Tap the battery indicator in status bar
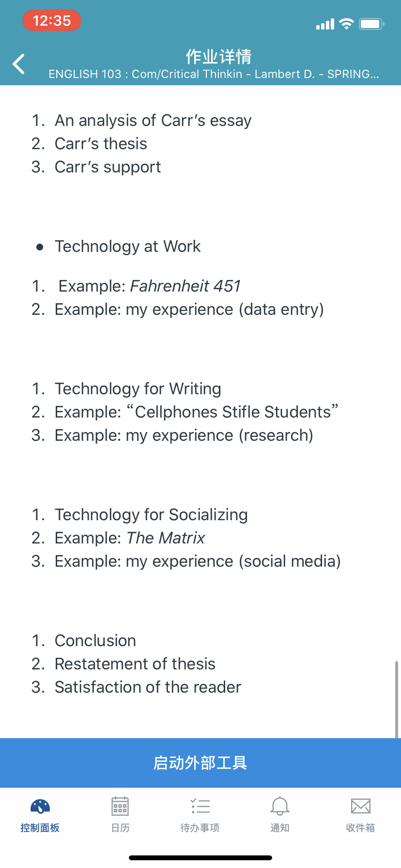Screen dimensions: 401x868 pos(371,24)
